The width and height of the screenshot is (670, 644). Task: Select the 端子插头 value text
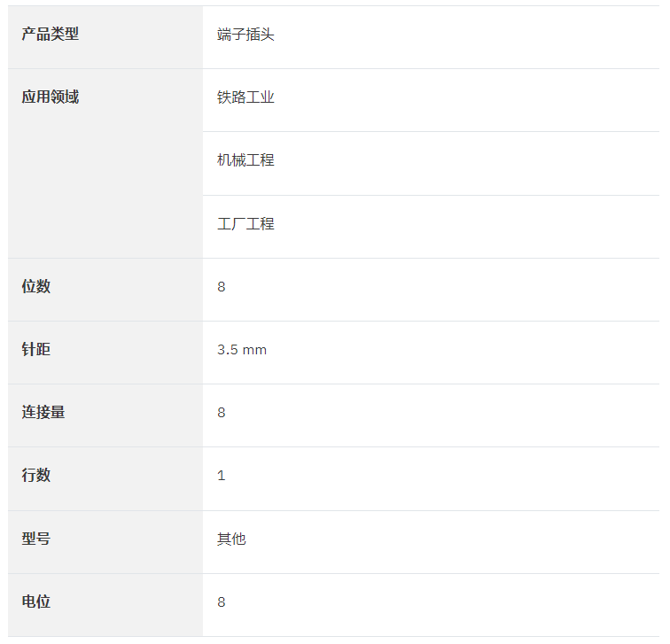[x=245, y=35]
